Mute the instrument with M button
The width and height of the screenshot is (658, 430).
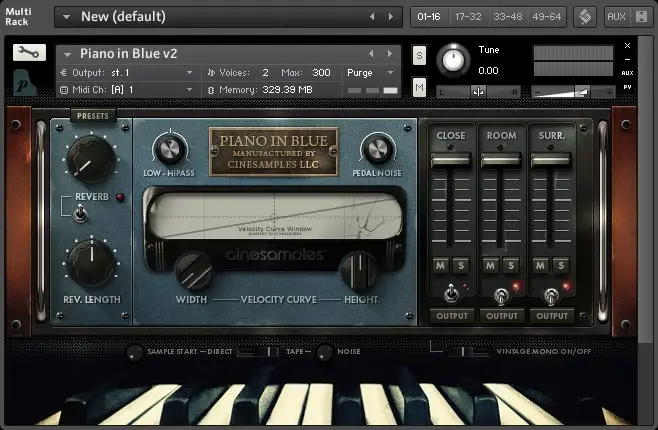click(x=419, y=87)
